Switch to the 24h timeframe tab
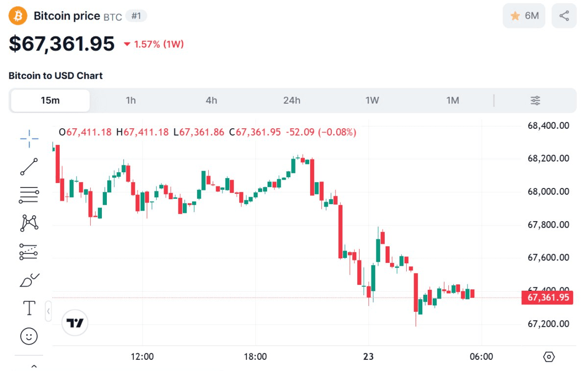This screenshot has width=588, height=371. click(292, 101)
